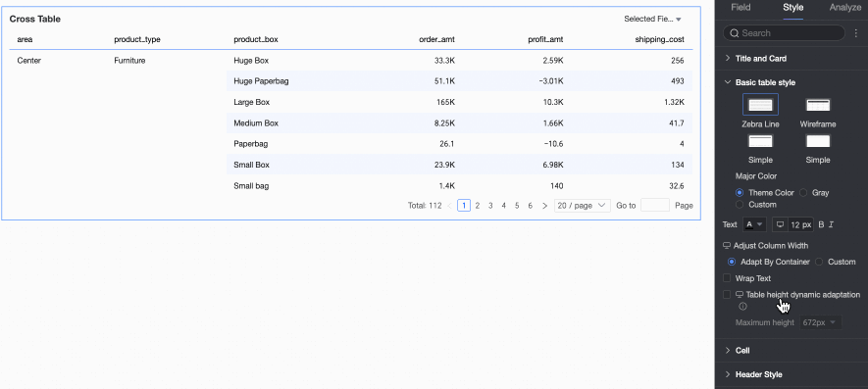Click the Large Box row cell
868x389 pixels.
tap(251, 102)
